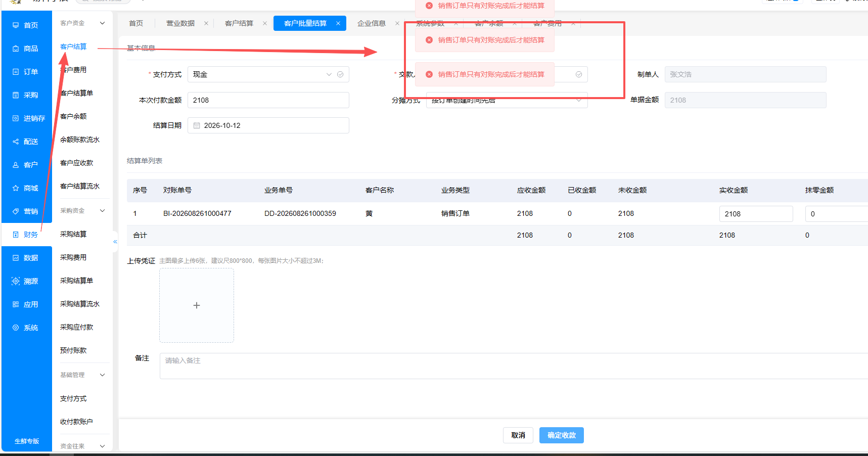Open the 数据 sidebar module
This screenshot has width=868, height=456.
pyautogui.click(x=26, y=258)
